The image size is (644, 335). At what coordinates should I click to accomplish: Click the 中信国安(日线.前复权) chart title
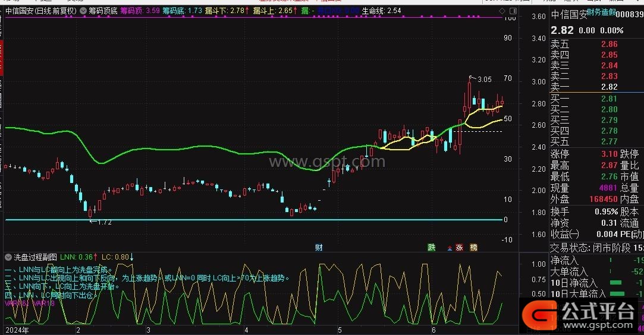41,11
